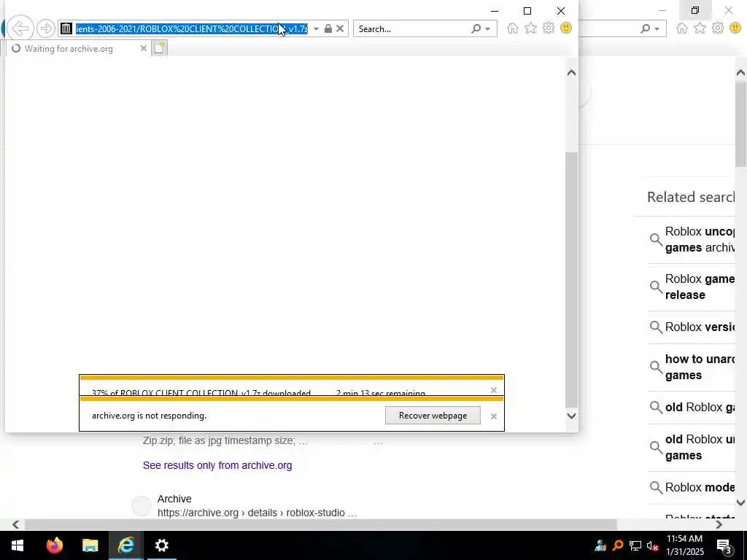Click magnifier in background window's search box
Image resolution: width=747 pixels, height=560 pixels.
click(645, 28)
